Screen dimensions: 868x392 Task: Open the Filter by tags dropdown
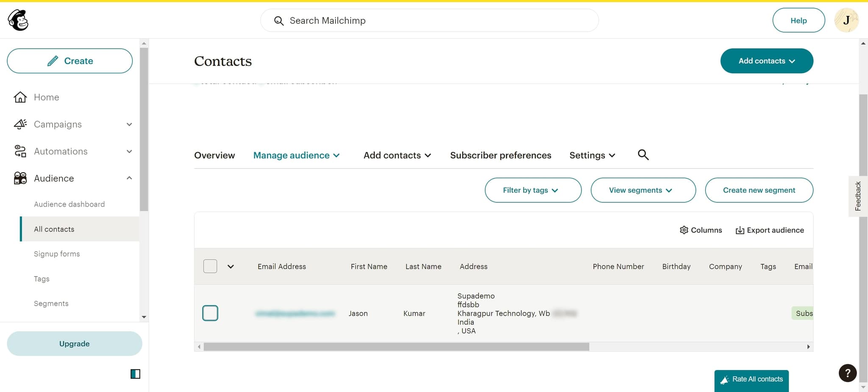click(533, 190)
